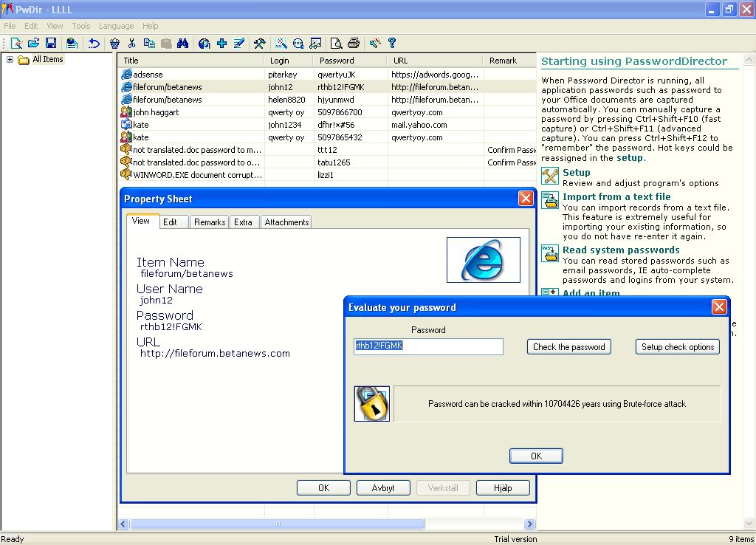Open the Read system passwords link
Screen dimensions: 756x545
pyautogui.click(x=621, y=250)
